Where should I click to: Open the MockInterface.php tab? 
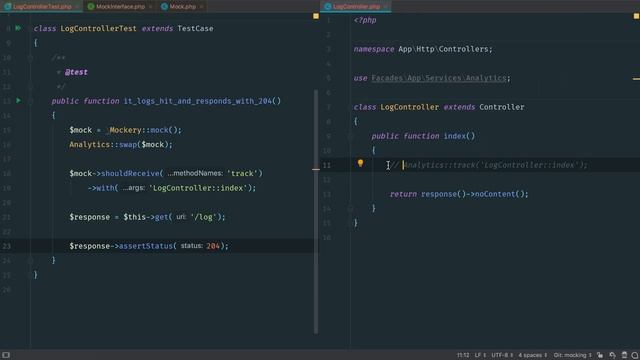[120, 7]
